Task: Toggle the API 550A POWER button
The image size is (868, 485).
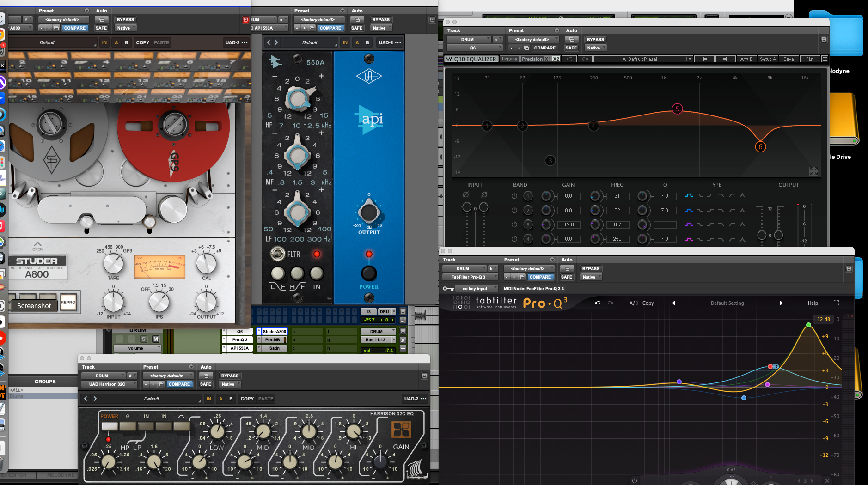Action: coord(369,273)
